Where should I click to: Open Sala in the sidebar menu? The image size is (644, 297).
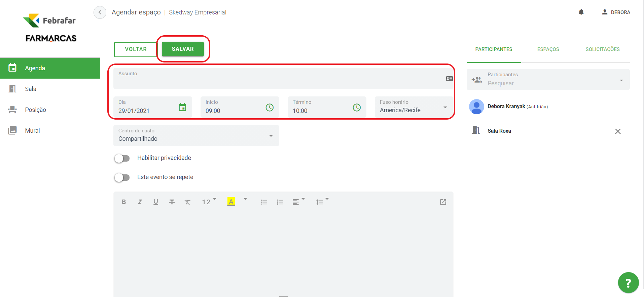coord(31,89)
